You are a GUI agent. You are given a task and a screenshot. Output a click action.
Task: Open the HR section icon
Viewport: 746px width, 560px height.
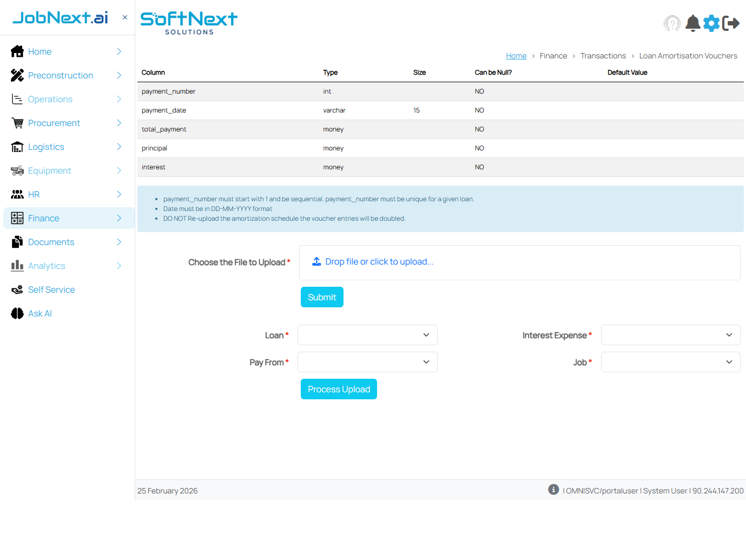17,194
